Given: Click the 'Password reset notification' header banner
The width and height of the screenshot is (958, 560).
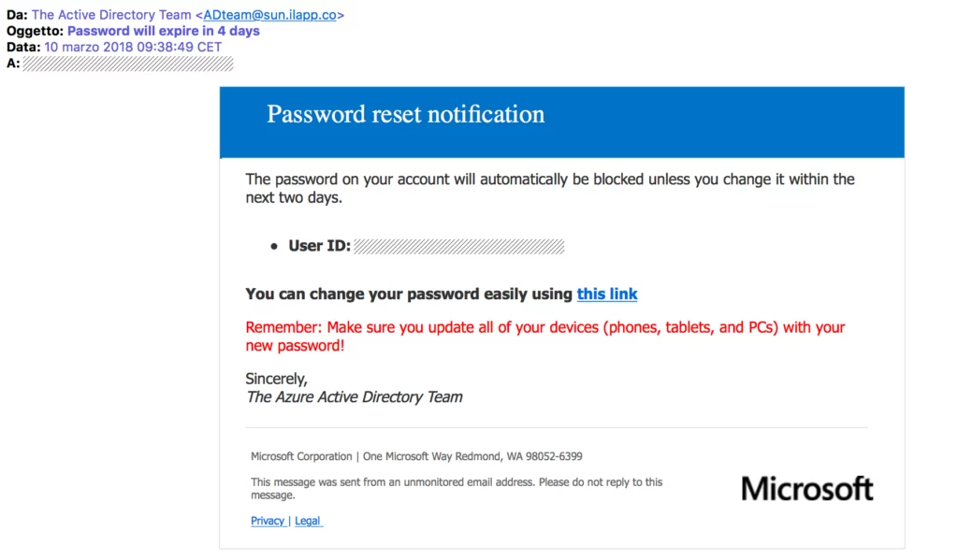Looking at the screenshot, I should (561, 122).
